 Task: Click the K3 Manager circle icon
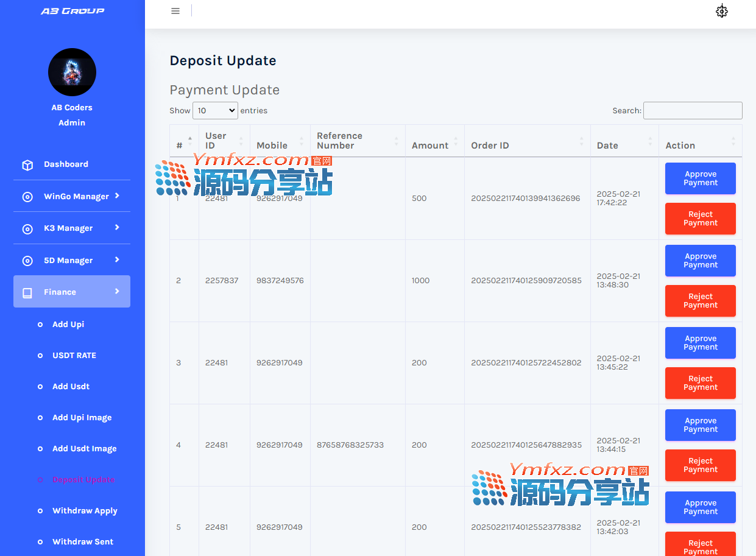27,228
